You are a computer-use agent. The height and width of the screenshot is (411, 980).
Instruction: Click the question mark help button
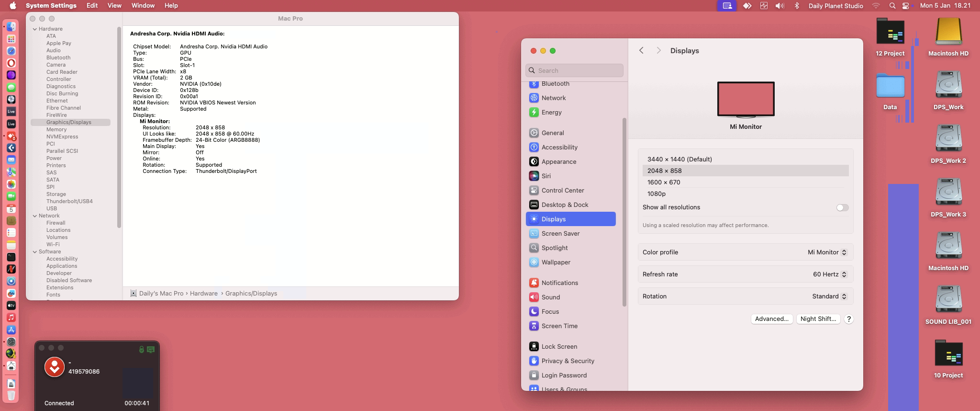click(x=849, y=319)
